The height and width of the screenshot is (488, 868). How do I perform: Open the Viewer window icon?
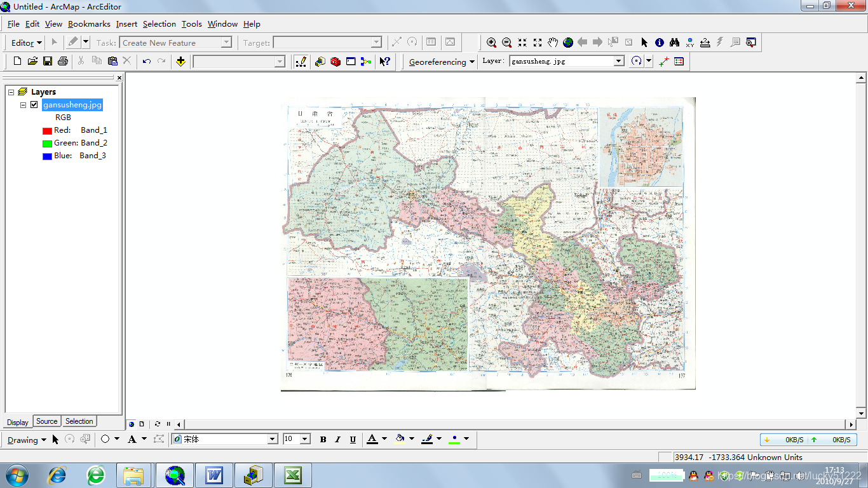pyautogui.click(x=751, y=43)
